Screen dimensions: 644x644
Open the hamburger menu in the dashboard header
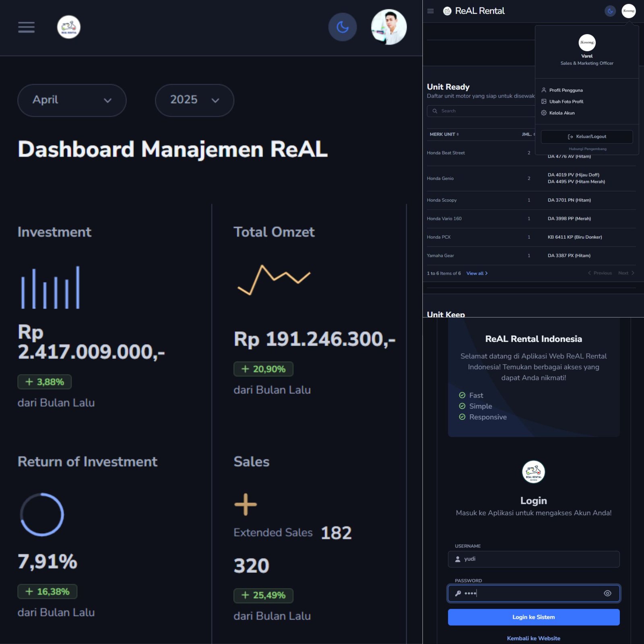[x=26, y=27]
